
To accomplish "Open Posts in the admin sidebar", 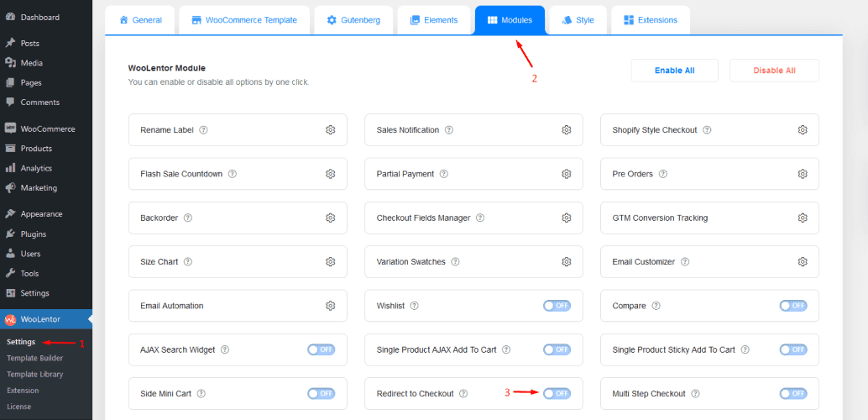I will point(46,43).
